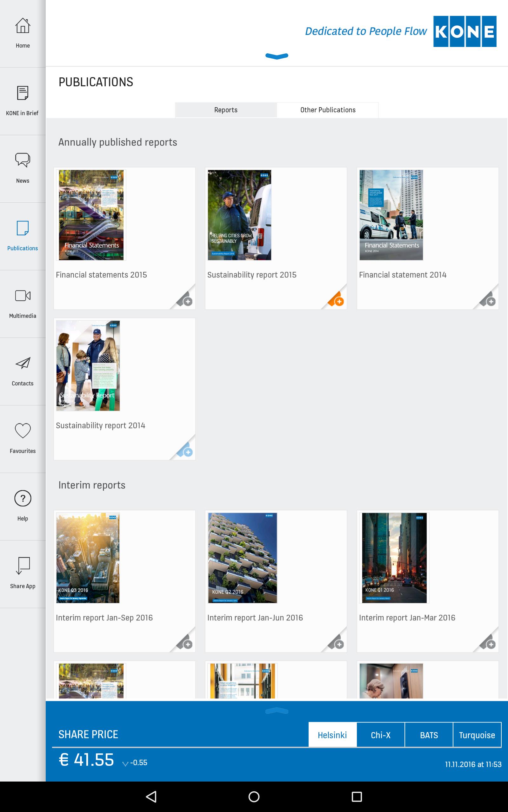Click 'Financial statement 2014' title
The width and height of the screenshot is (508, 812).
point(403,275)
